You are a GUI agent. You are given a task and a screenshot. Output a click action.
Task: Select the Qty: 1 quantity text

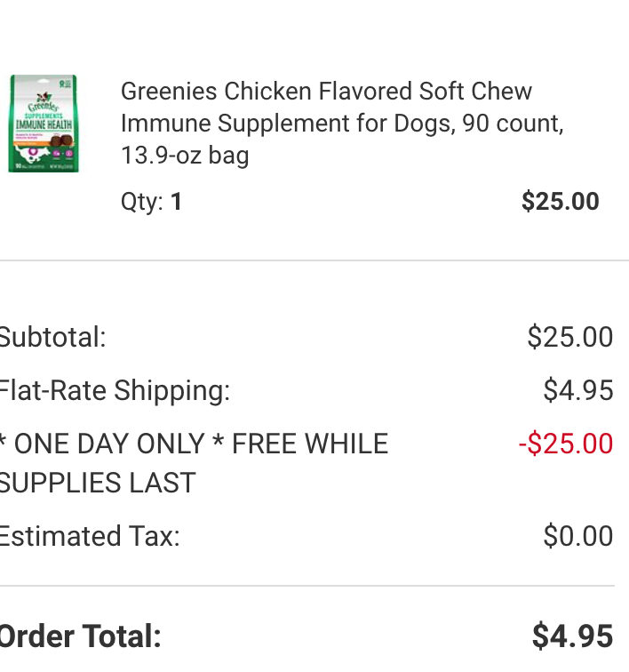[x=152, y=202]
